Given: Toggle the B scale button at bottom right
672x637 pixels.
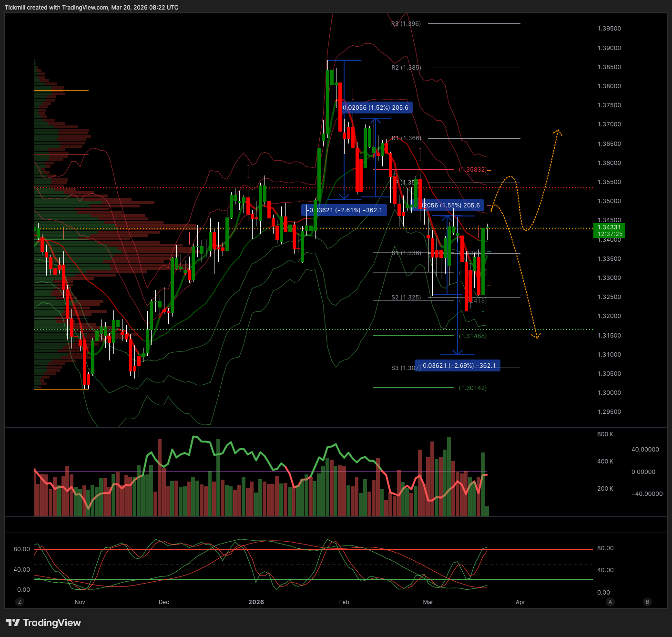Looking at the screenshot, I should [647, 602].
